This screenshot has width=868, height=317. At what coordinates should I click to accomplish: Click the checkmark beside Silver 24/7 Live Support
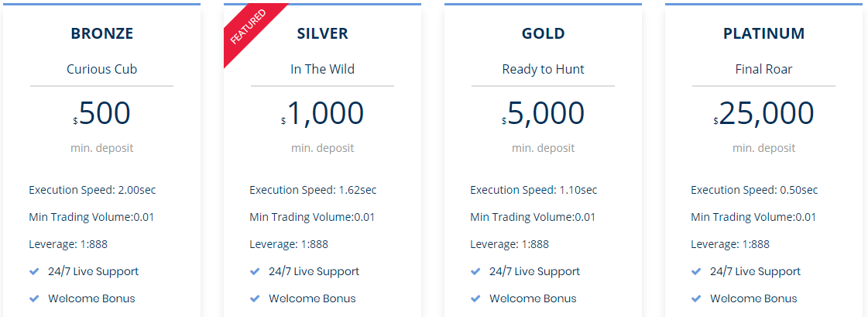coord(255,271)
